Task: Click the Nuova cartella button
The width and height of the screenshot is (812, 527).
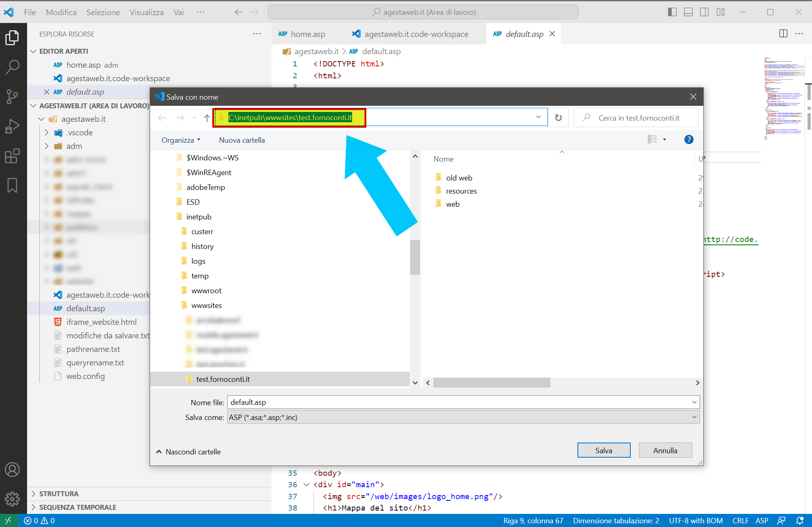Action: click(x=242, y=140)
